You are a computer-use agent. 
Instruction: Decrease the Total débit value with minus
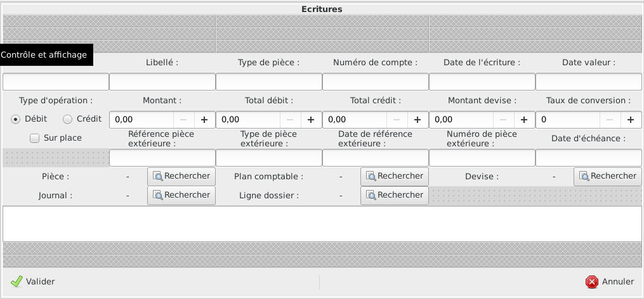[290, 120]
